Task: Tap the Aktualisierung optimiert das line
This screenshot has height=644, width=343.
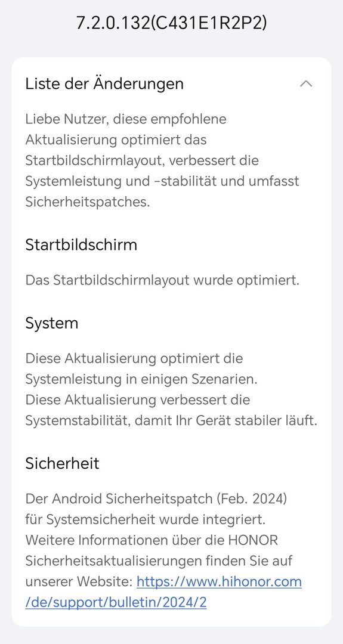Action: pyautogui.click(x=116, y=140)
